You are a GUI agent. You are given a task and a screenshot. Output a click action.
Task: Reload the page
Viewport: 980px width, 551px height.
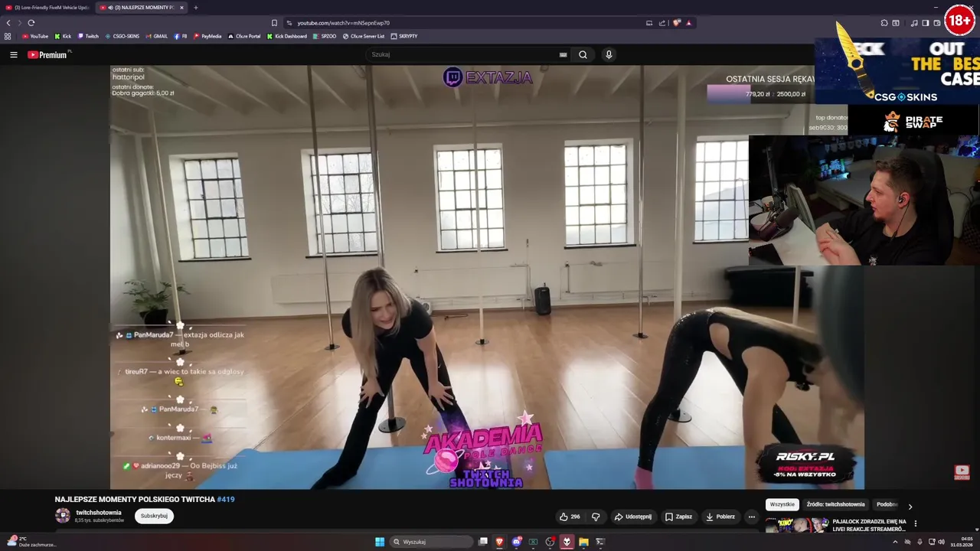(31, 23)
